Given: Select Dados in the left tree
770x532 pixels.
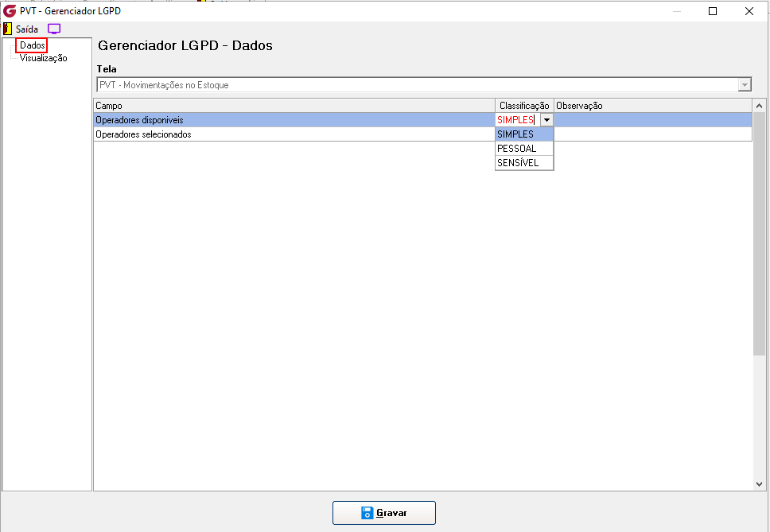Looking at the screenshot, I should coord(33,45).
